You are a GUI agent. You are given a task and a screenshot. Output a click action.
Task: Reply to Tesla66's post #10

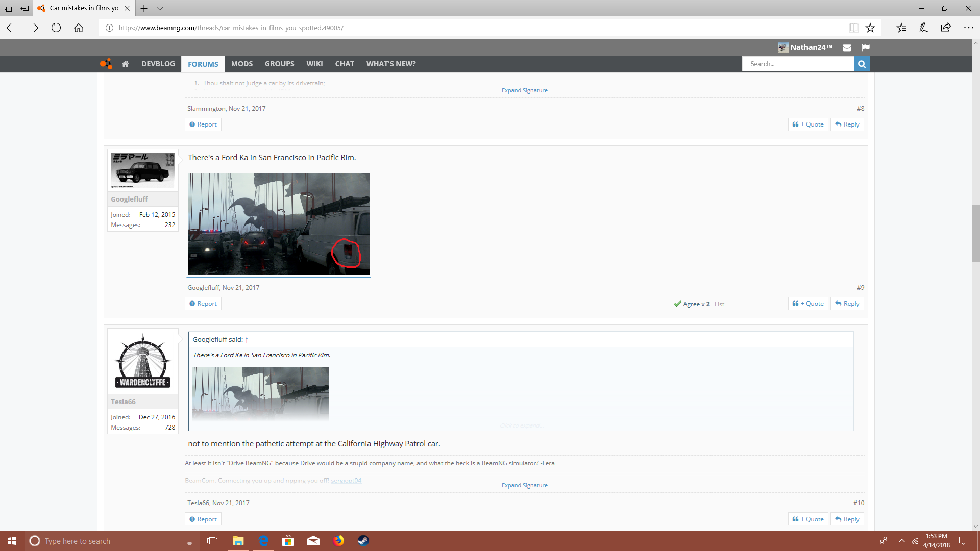tap(847, 519)
